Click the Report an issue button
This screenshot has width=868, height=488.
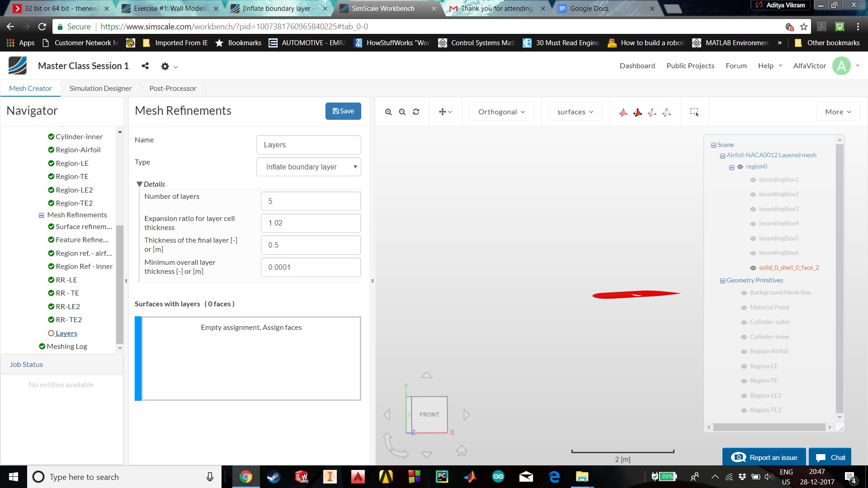tap(764, 457)
